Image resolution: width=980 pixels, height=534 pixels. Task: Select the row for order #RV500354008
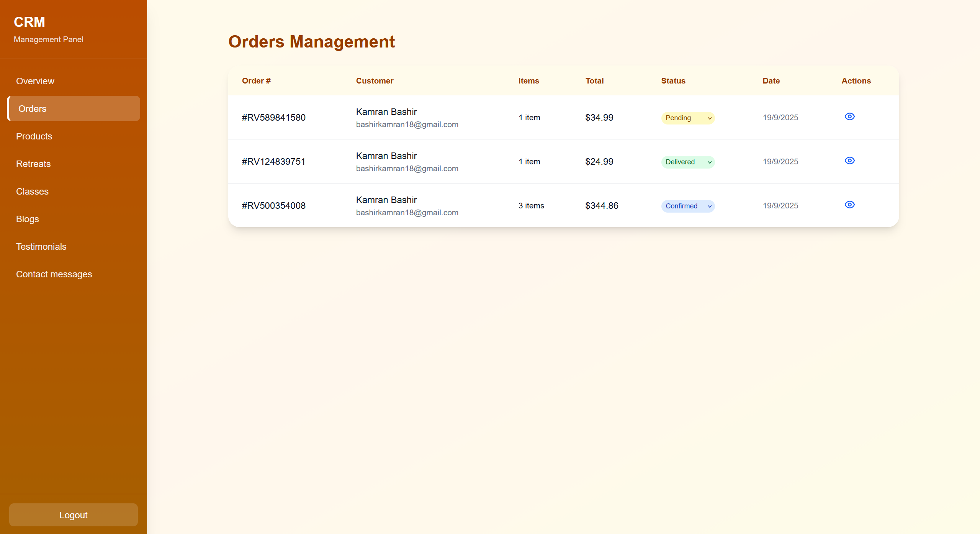click(x=273, y=206)
